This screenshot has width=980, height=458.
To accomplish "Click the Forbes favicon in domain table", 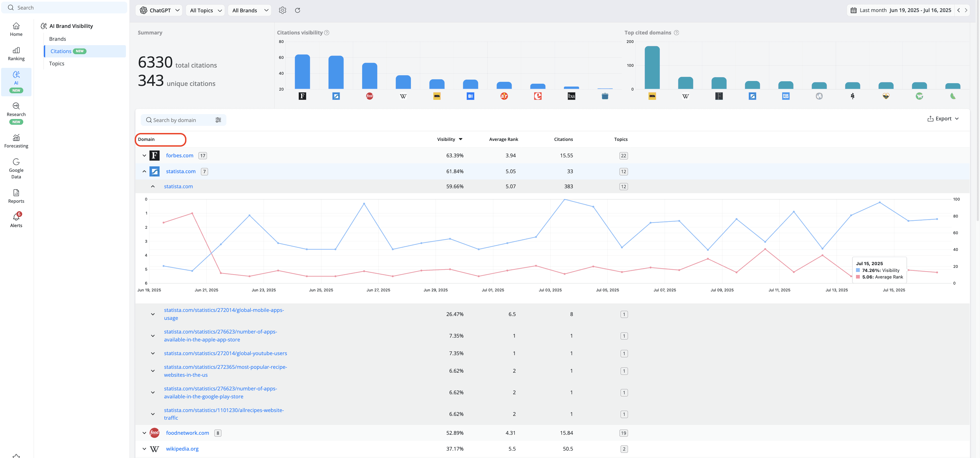I will 154,155.
